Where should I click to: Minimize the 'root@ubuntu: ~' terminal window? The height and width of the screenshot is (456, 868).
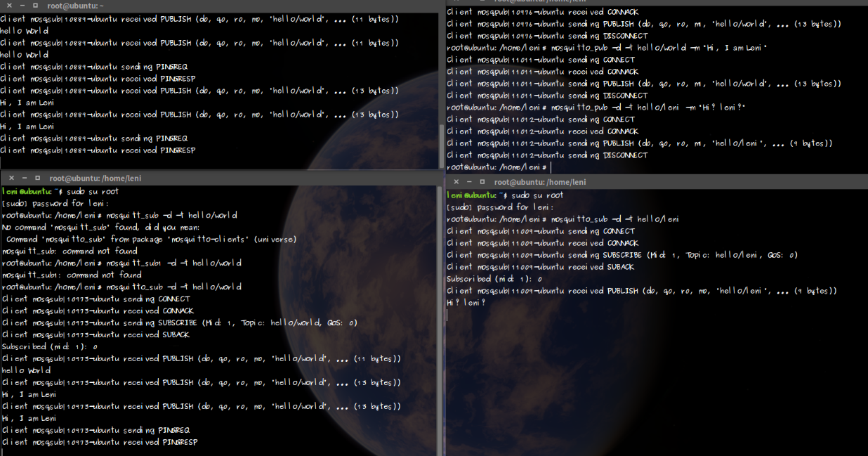click(x=22, y=6)
